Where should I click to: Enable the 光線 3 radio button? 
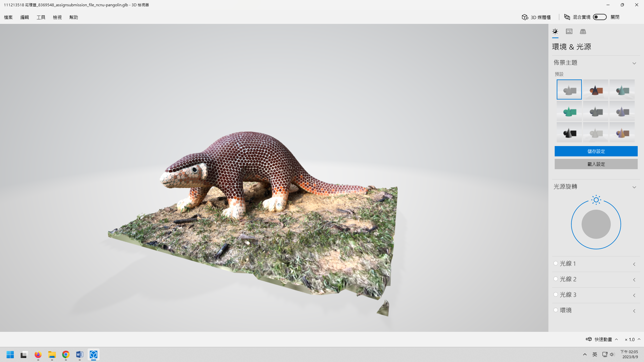click(556, 294)
